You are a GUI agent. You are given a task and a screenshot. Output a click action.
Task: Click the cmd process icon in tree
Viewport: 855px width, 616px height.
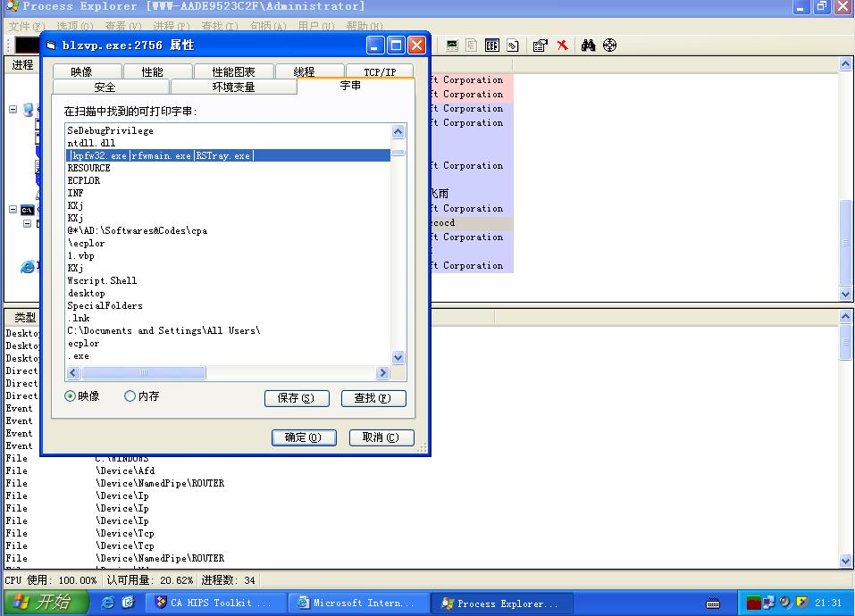(28, 210)
